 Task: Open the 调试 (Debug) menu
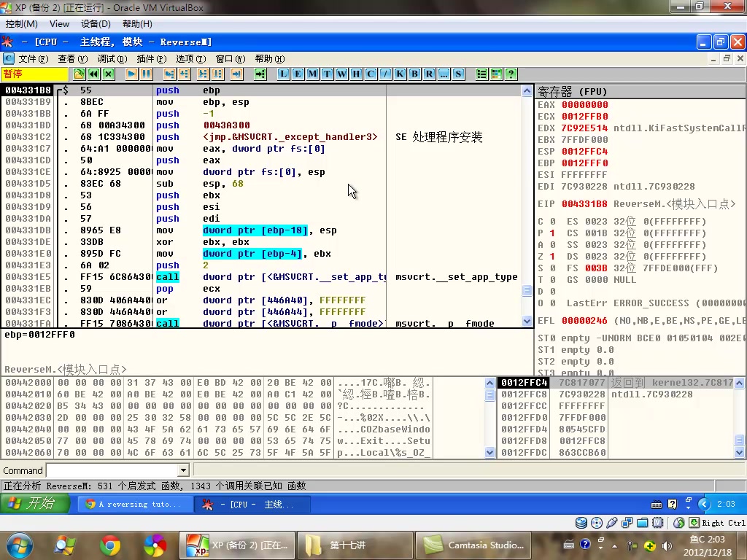(112, 58)
